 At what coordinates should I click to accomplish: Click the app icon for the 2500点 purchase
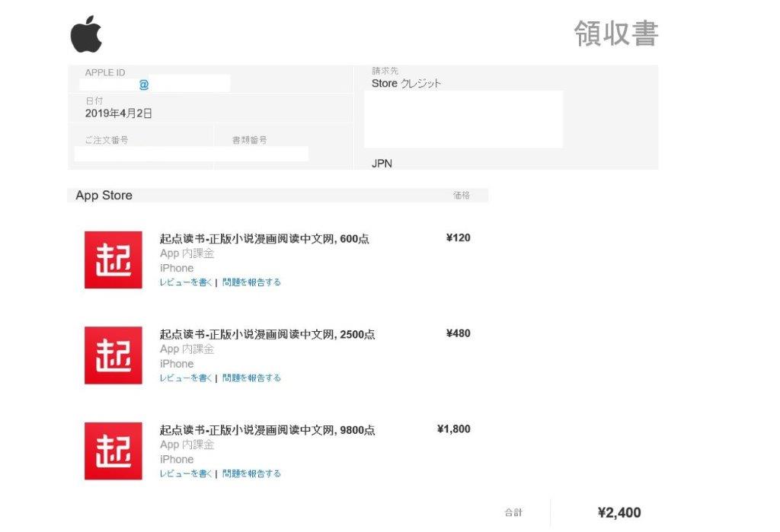click(x=113, y=355)
